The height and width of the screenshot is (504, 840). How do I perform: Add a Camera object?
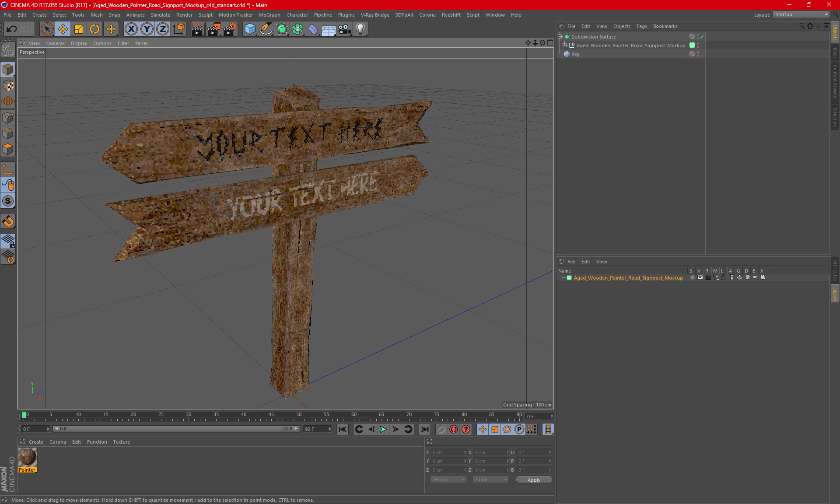pos(345,29)
